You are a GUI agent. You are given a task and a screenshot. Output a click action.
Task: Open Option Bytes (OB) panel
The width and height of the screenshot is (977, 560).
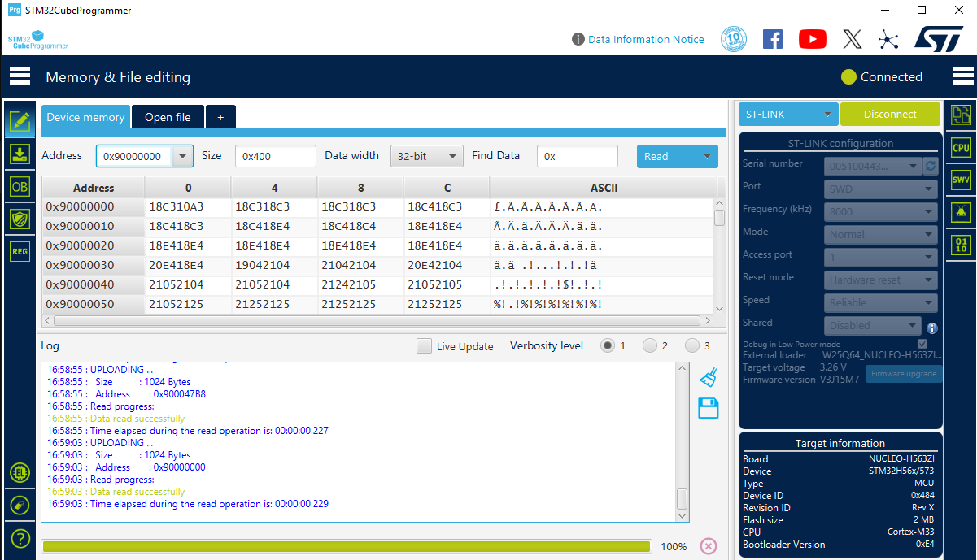(20, 187)
